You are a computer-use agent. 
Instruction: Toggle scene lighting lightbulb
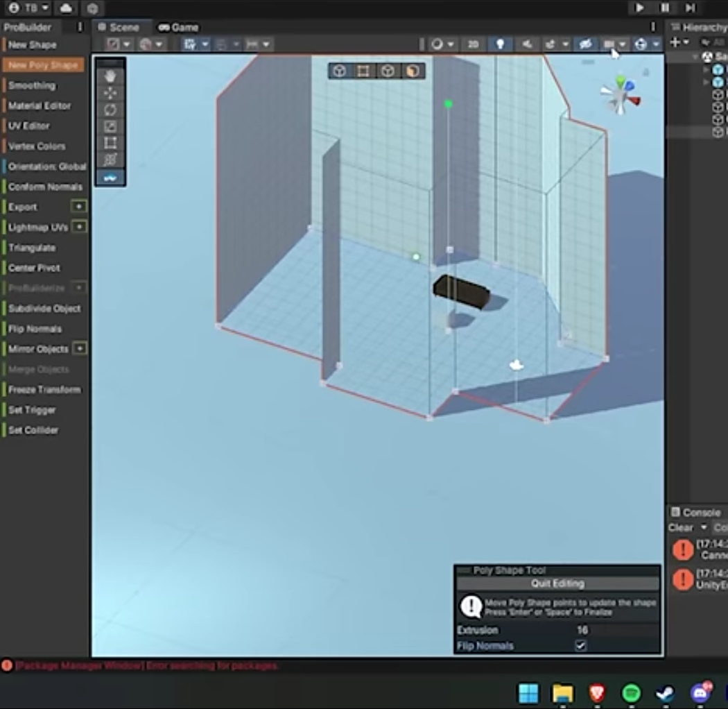(x=500, y=44)
